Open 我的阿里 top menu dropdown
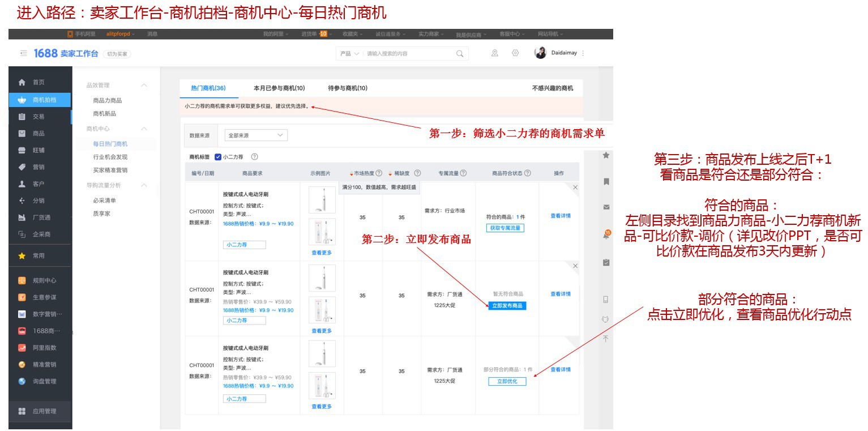The width and height of the screenshot is (868, 431). pyautogui.click(x=276, y=34)
